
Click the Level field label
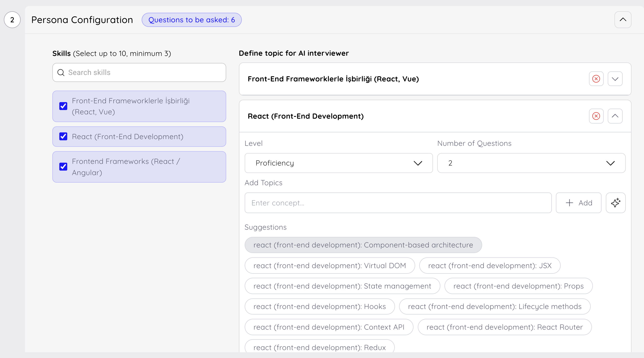254,143
